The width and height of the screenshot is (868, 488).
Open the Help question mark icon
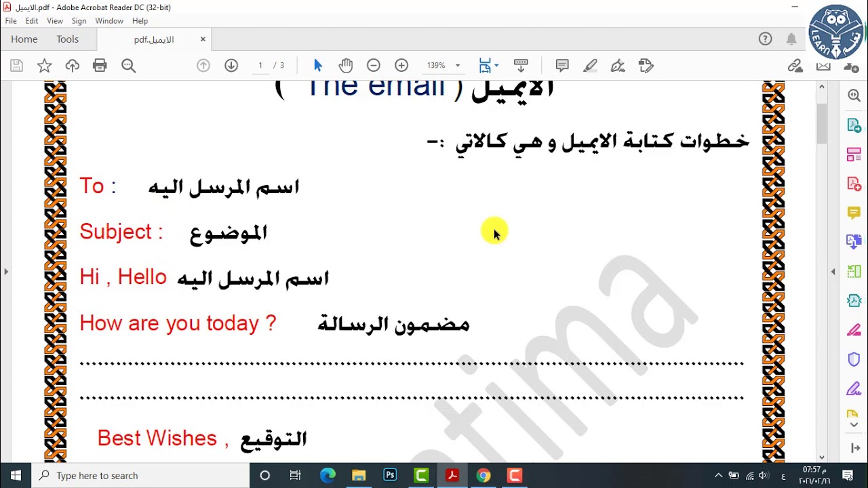(765, 39)
